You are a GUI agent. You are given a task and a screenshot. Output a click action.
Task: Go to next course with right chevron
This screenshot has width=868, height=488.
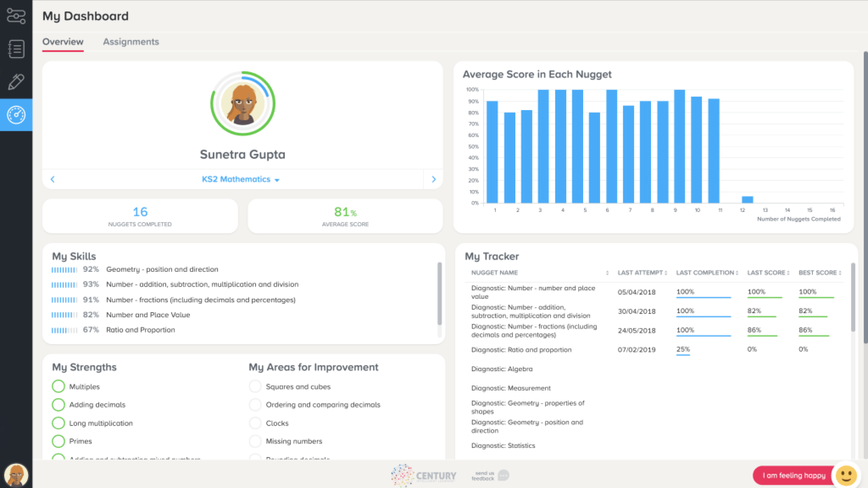(x=434, y=179)
